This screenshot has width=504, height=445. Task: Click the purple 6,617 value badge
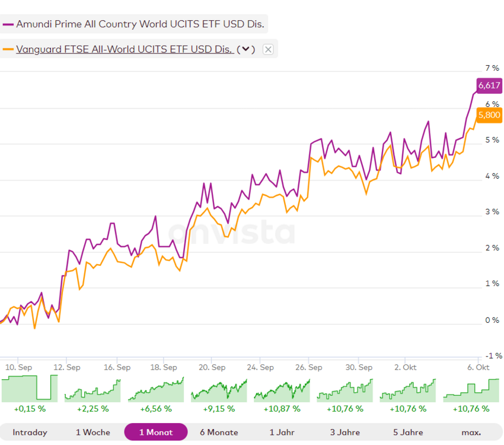(x=489, y=85)
